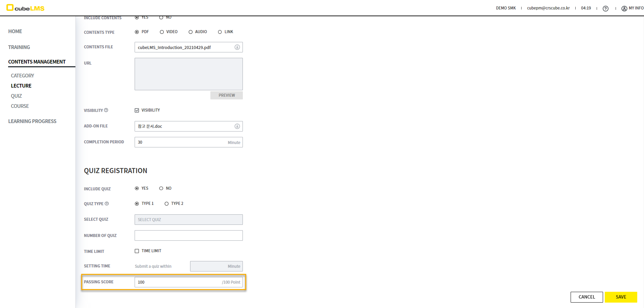Show the Quiz Type help tooltip icon
Image resolution: width=644 pixels, height=308 pixels.
click(107, 204)
